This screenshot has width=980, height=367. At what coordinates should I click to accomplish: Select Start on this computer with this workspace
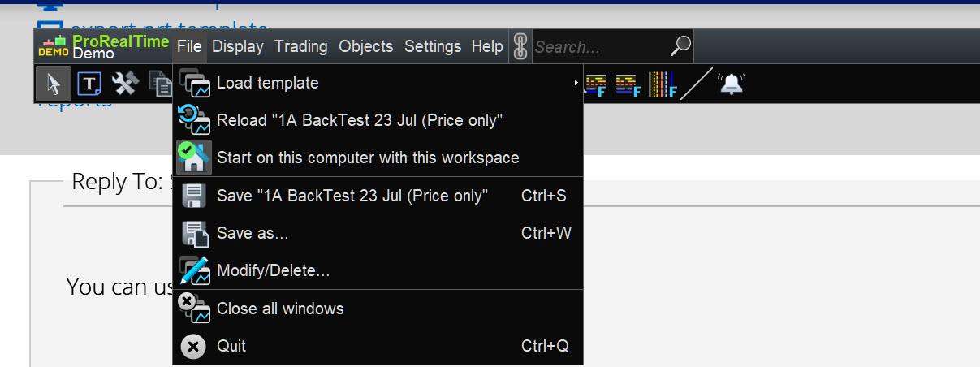(368, 158)
